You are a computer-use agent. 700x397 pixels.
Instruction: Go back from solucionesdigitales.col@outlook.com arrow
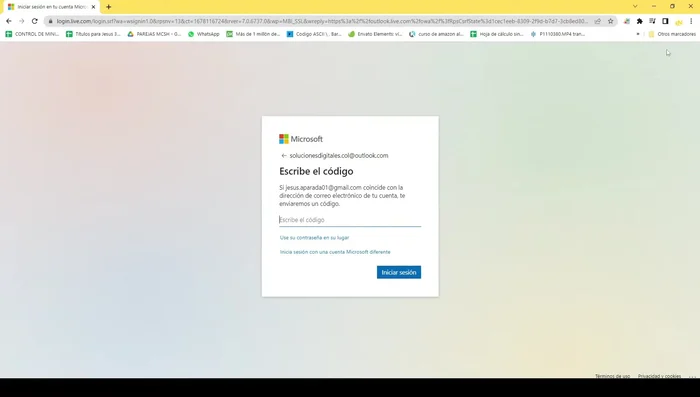(283, 155)
